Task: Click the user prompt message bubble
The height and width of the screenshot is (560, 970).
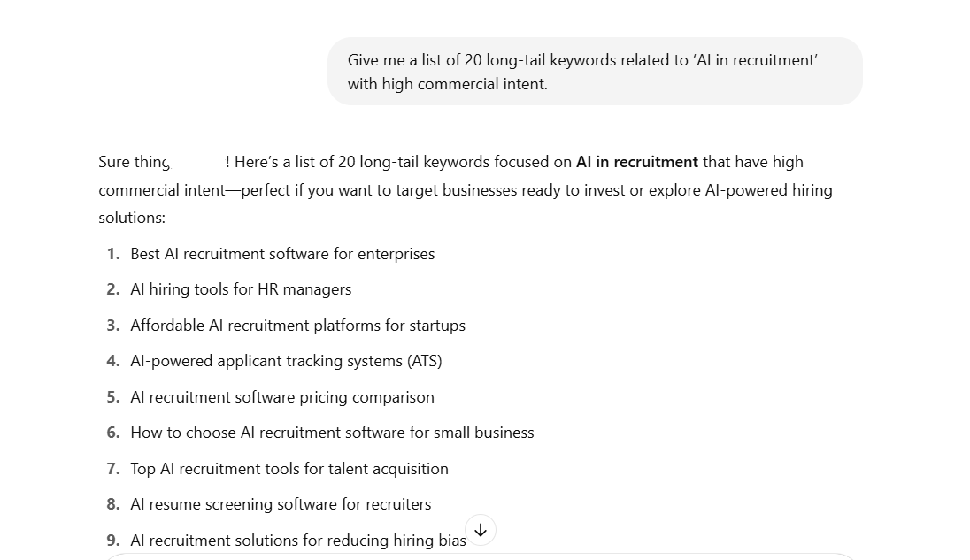Action: [594, 72]
